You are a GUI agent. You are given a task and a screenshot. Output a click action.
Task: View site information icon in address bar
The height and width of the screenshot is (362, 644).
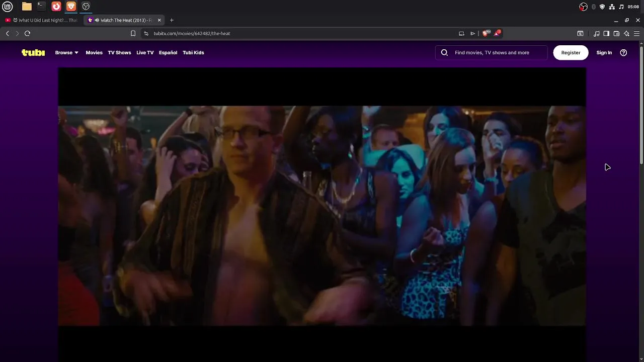[x=146, y=33]
